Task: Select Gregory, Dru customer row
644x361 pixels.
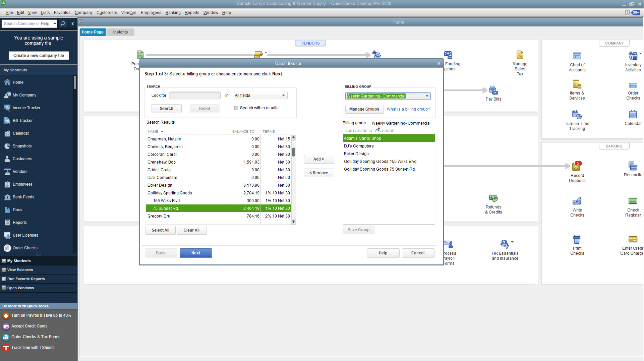Action: point(218,216)
